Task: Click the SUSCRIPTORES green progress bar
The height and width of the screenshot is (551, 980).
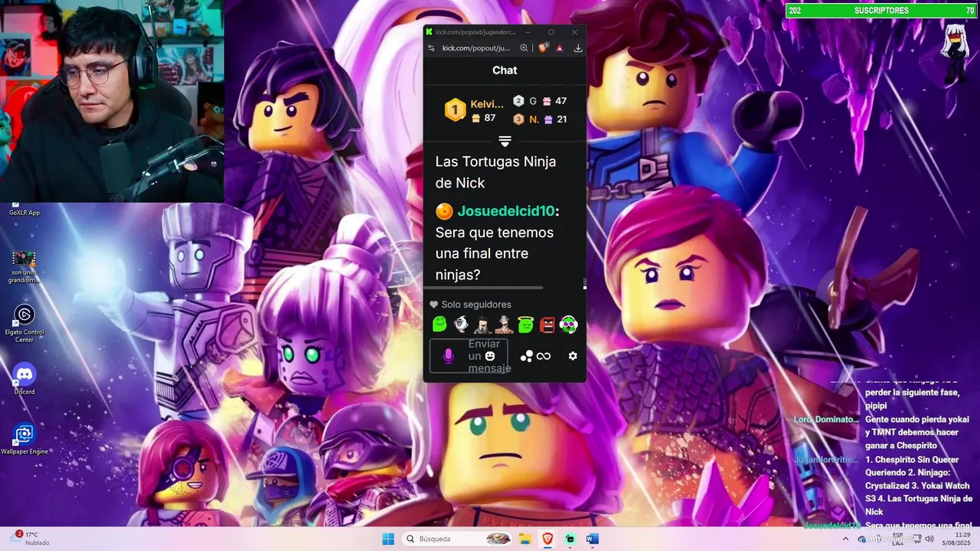Action: pyautogui.click(x=882, y=11)
